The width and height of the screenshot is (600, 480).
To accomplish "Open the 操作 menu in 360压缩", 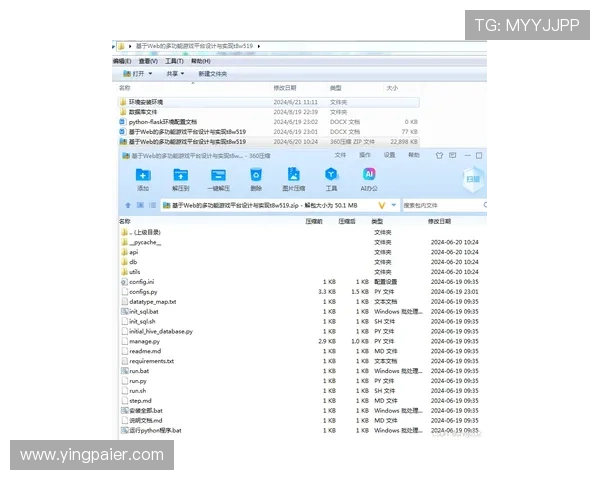I will click(365, 155).
